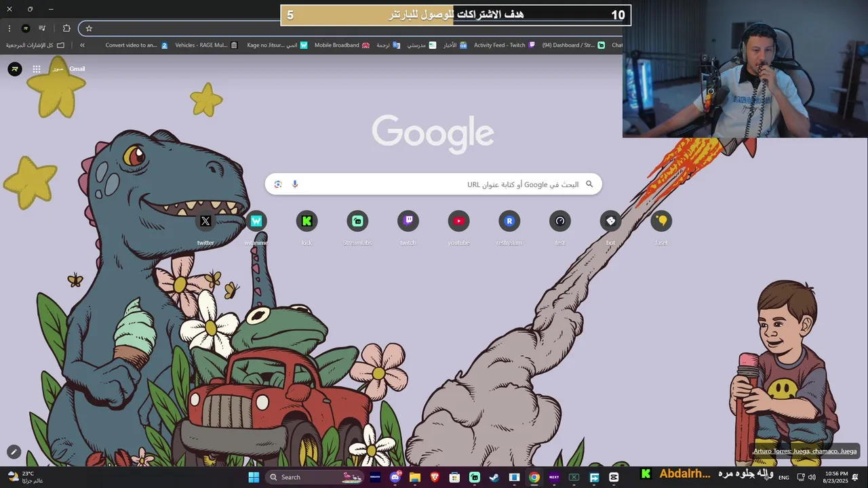Open the Vehicles - RAGE Mul... bookmark
This screenshot has width=868, height=488.
pyautogui.click(x=206, y=45)
